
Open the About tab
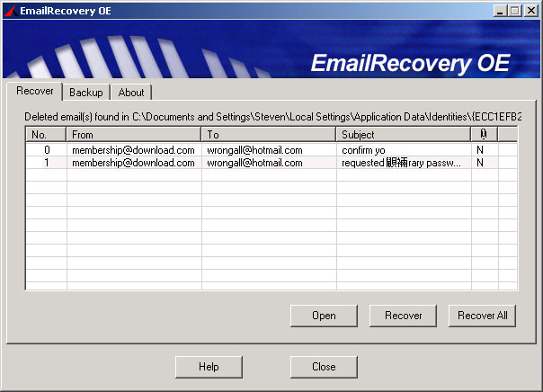click(x=131, y=93)
